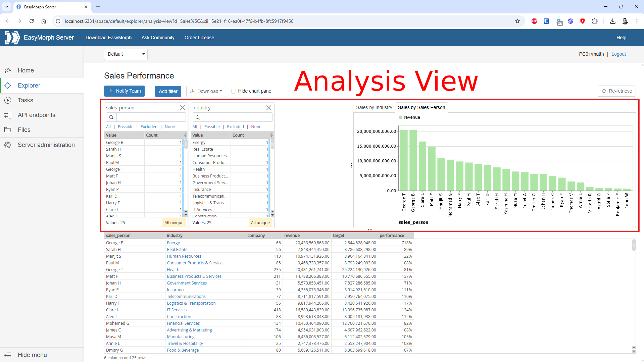Expand the Download dropdown menu
Image resolution: width=644 pixels, height=362 pixels.
point(206,91)
